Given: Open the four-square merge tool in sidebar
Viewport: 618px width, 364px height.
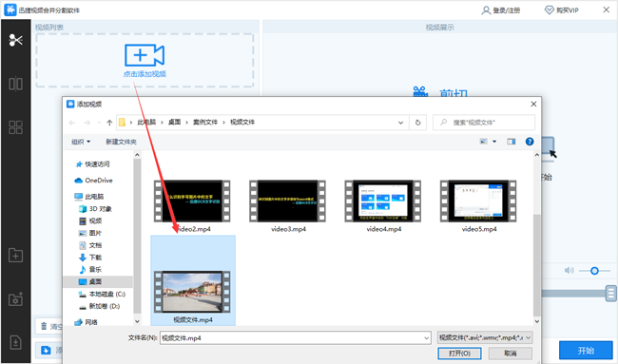Looking at the screenshot, I should pyautogui.click(x=16, y=127).
